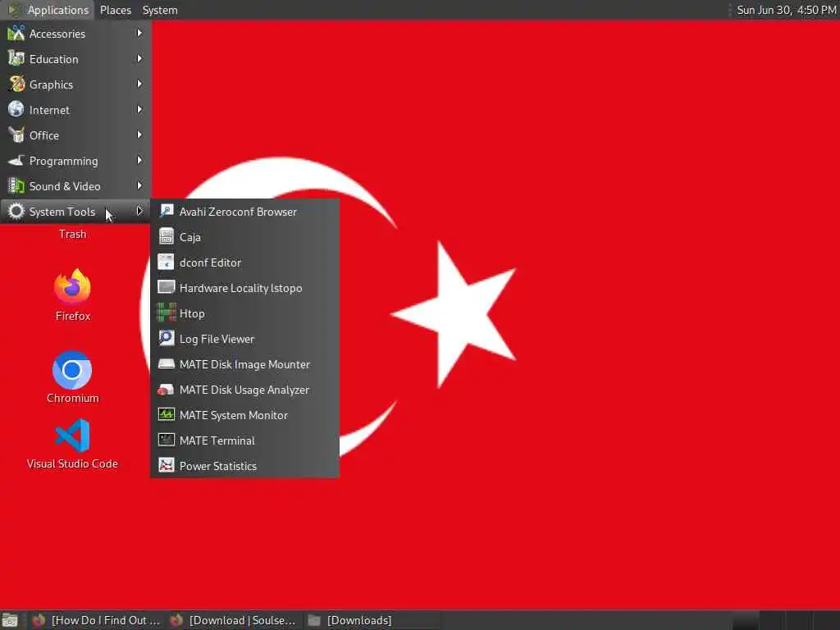Select the Visual Studio Code desktop icon
Screen dimensions: 840x630
pos(72,436)
